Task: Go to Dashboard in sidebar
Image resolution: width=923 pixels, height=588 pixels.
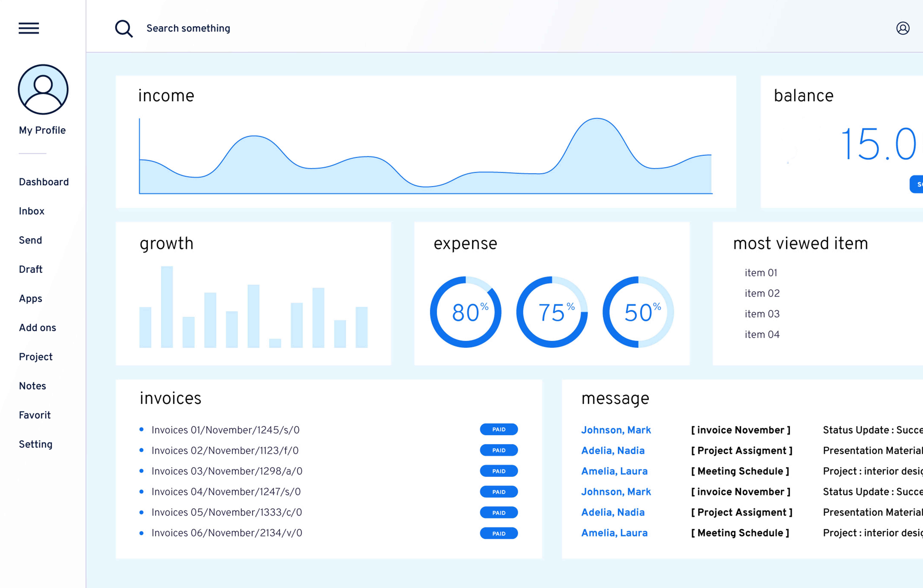Action: [44, 182]
